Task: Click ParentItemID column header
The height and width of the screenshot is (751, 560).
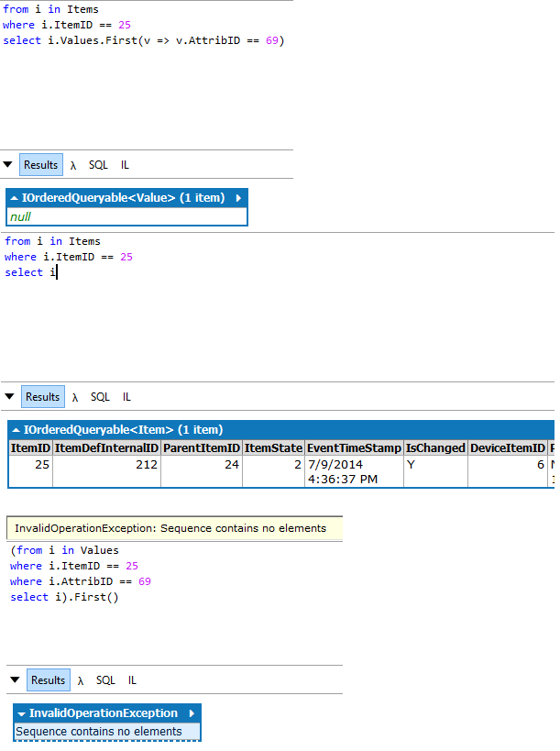Action: [202, 447]
